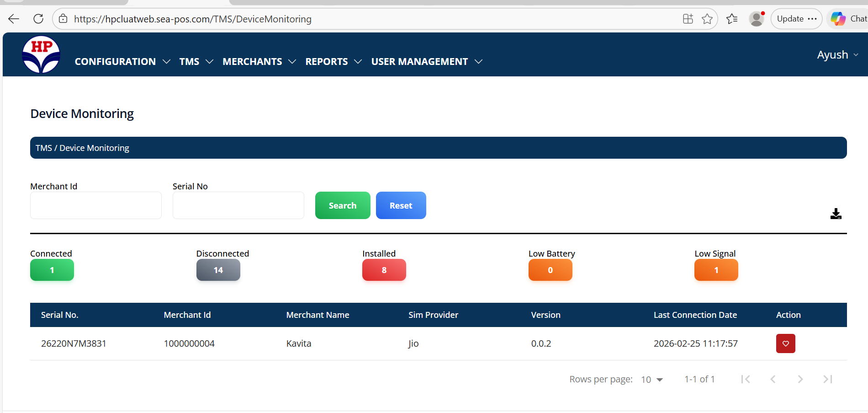Open the Copilot Chat icon
This screenshot has height=413, width=868.
coord(839,19)
